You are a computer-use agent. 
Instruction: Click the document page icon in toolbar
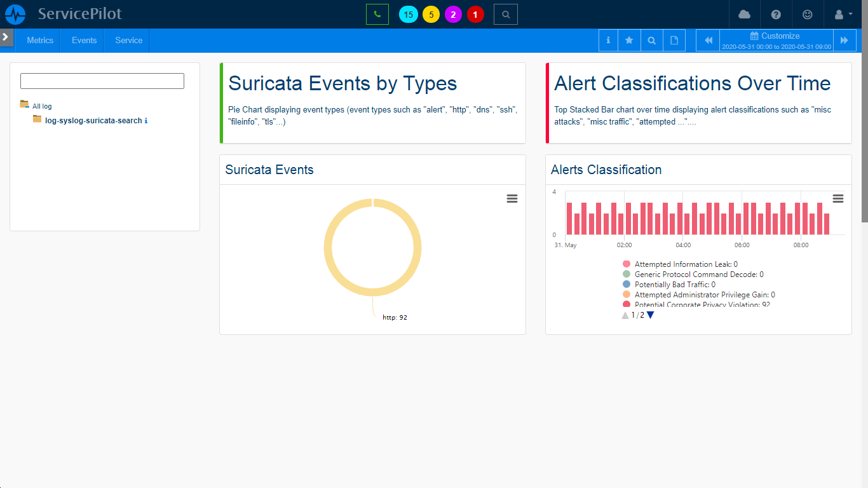pyautogui.click(x=674, y=40)
